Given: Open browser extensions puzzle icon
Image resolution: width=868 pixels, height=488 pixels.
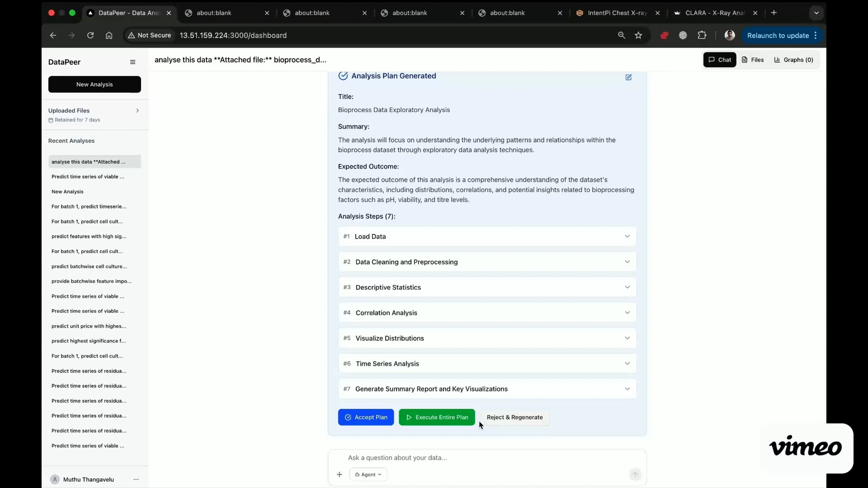Looking at the screenshot, I should tap(702, 35).
